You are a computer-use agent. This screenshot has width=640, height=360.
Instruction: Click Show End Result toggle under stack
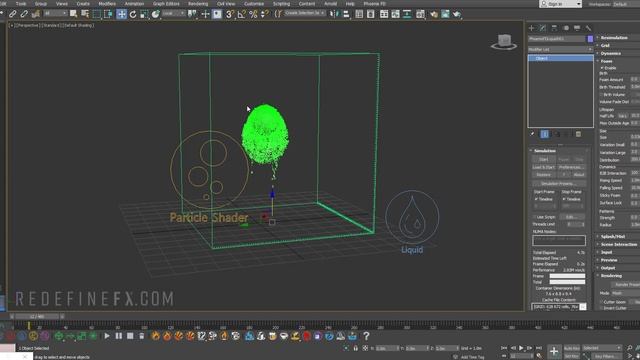click(544, 134)
